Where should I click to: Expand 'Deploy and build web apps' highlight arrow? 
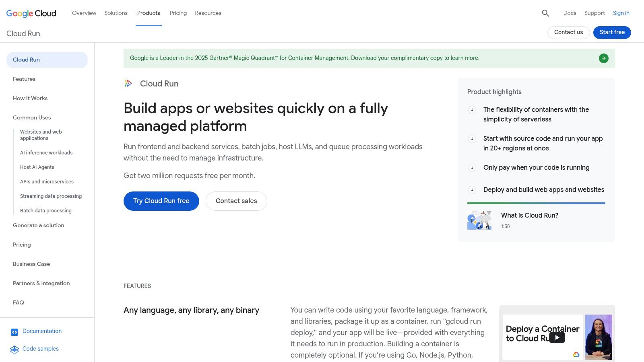[472, 190]
